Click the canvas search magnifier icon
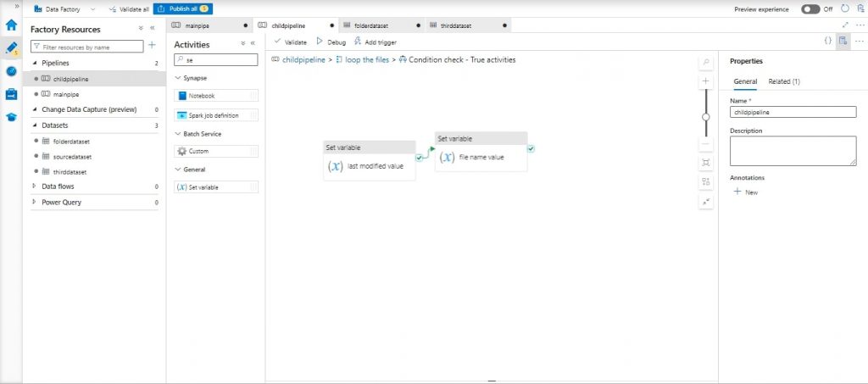The image size is (868, 384). coord(706,63)
